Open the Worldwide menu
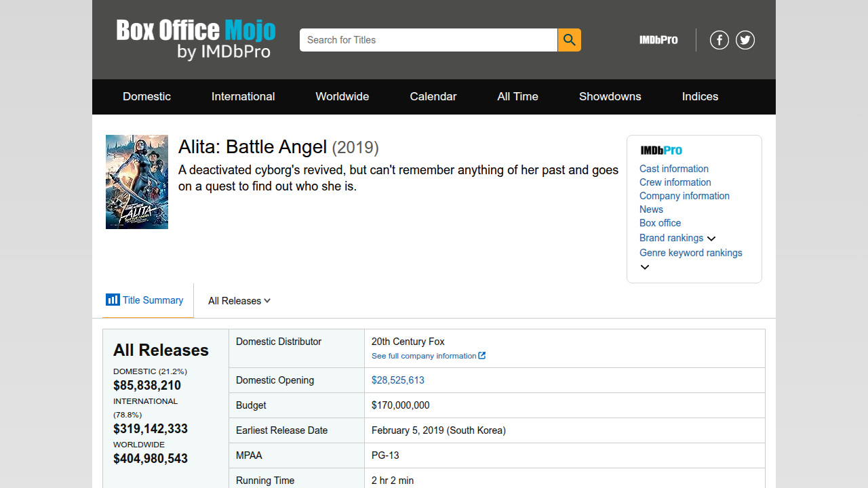 tap(342, 96)
